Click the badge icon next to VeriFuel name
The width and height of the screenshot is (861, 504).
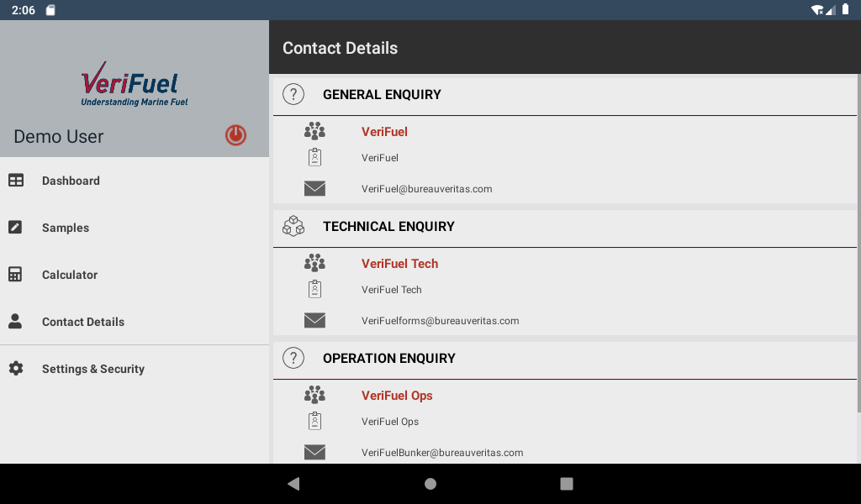coord(314,157)
